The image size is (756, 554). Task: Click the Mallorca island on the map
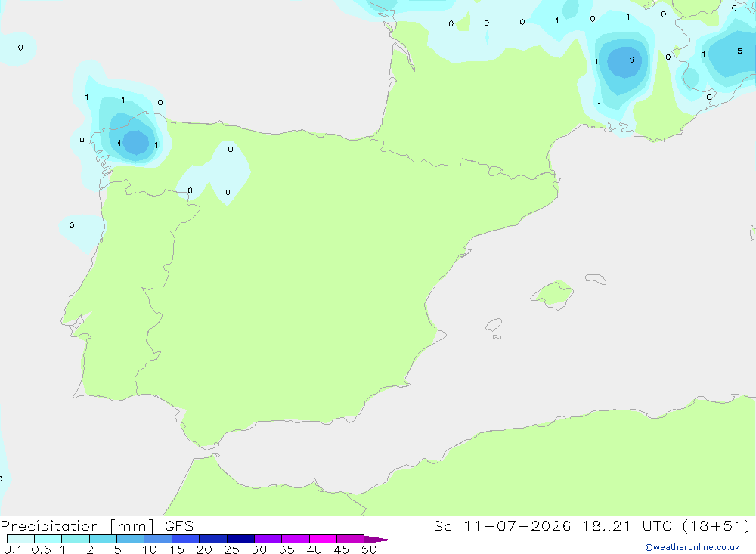(553, 294)
